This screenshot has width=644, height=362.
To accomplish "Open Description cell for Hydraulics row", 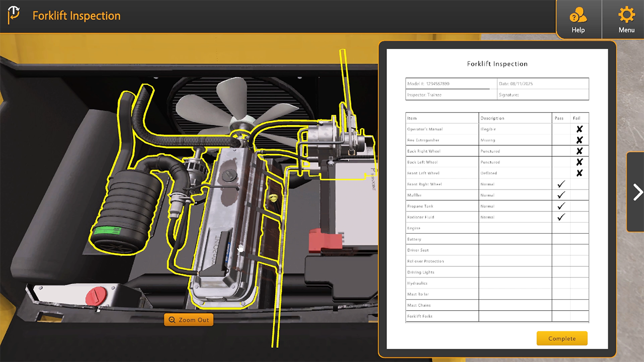I will [x=515, y=284].
